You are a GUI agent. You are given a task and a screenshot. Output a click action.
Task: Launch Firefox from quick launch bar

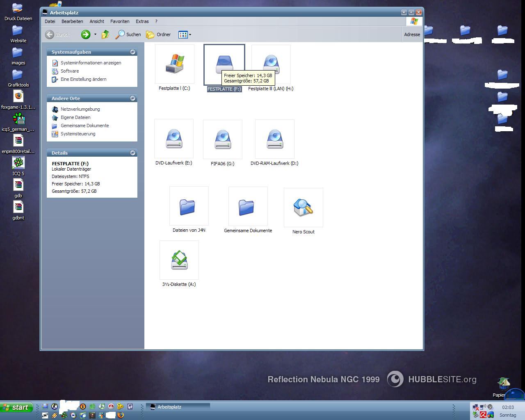pyautogui.click(x=121, y=415)
